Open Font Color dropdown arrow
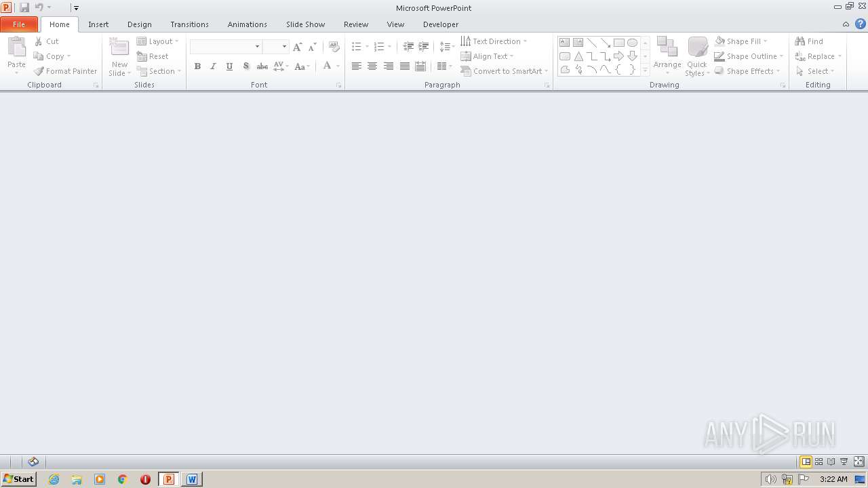The image size is (868, 488). pos(338,66)
